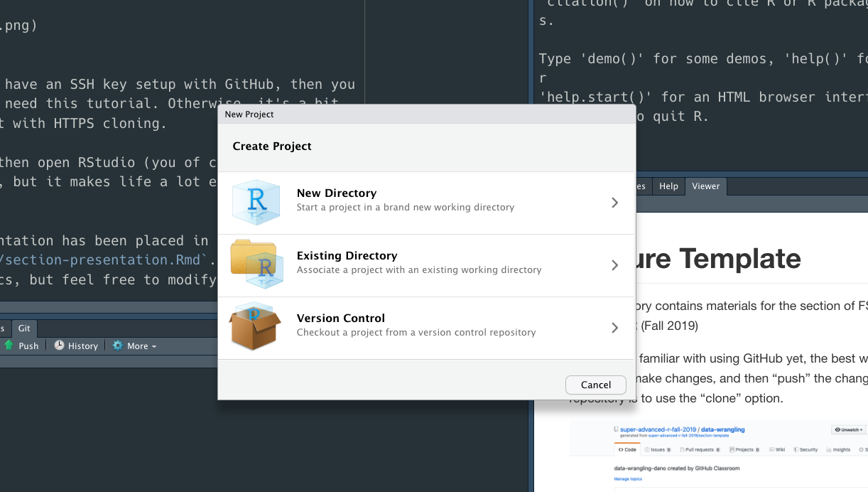Click the green Push arrow in Git pane

click(x=9, y=346)
